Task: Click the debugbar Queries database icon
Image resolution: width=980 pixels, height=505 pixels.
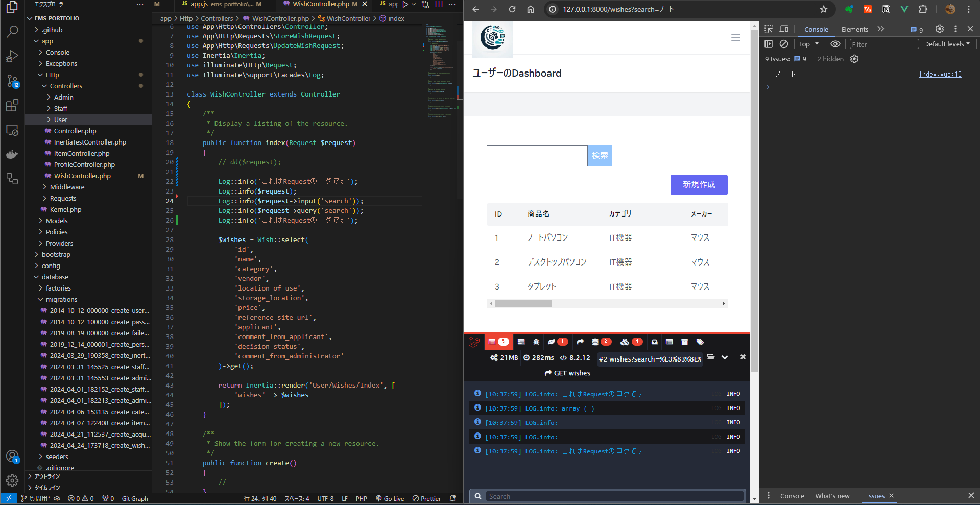Action: [x=595, y=342]
